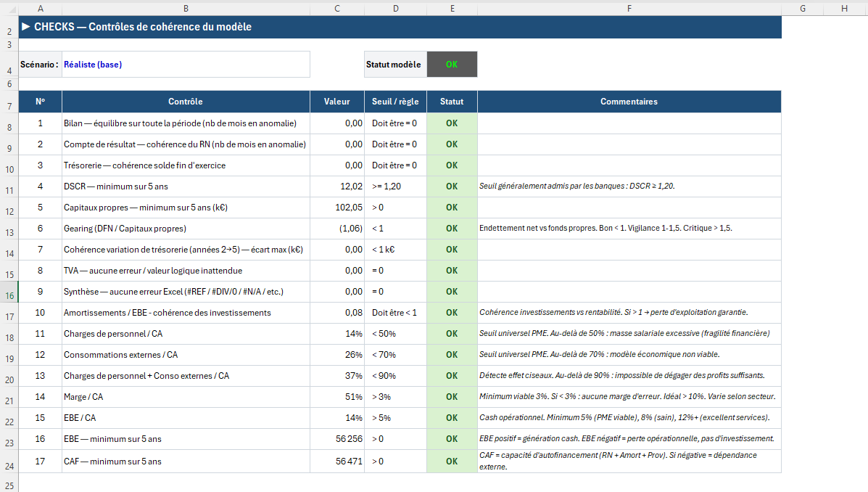Click the CHECKS title banner cell
Viewport: 868px width, 492px height.
coord(400,27)
